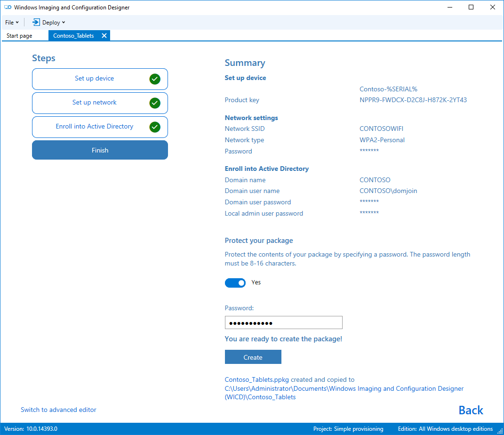Click the green checkmark beside Set up device

155,79
